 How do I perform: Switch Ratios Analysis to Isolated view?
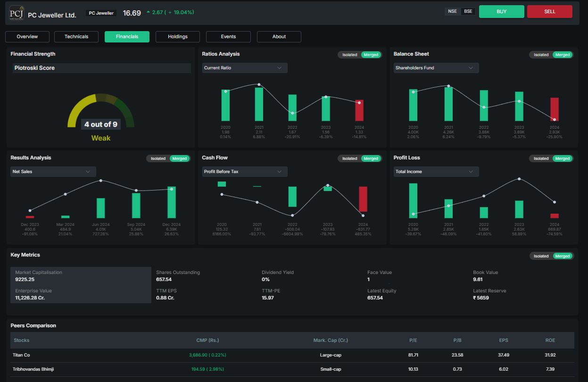click(x=349, y=55)
